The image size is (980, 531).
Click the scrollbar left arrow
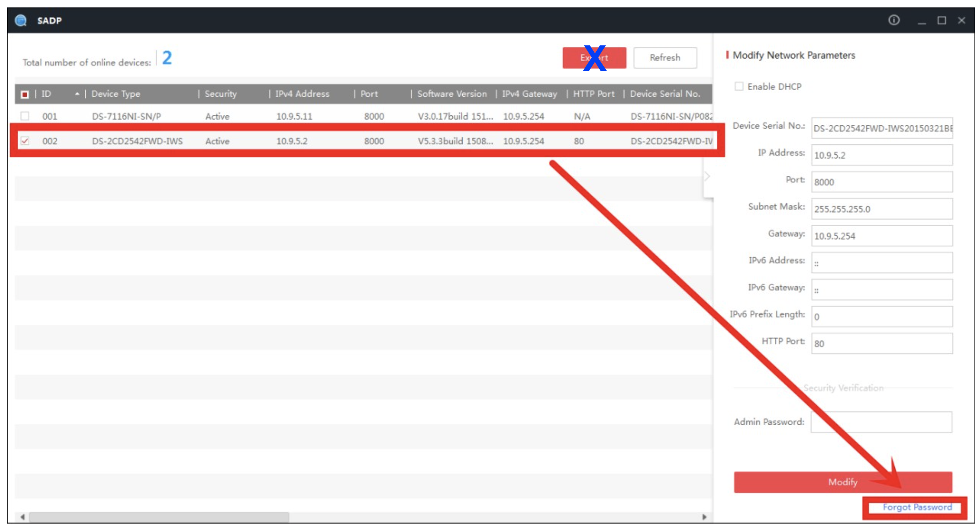(x=23, y=517)
